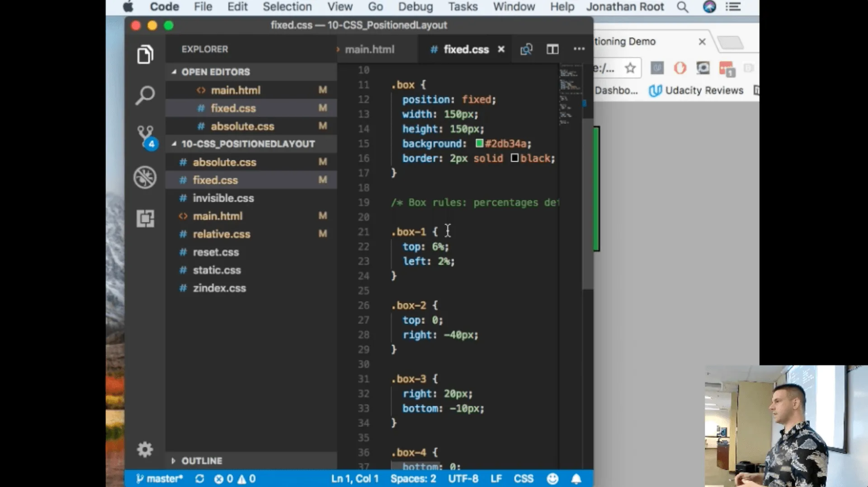The width and height of the screenshot is (868, 487).
Task: Open the errors and warnings count in the status bar
Action: (235, 478)
